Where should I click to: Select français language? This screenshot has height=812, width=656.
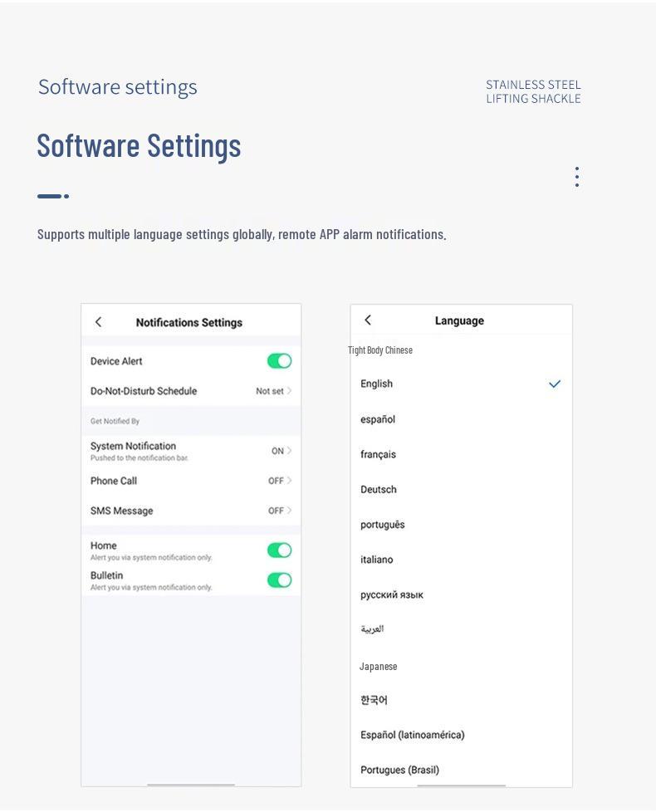click(461, 454)
